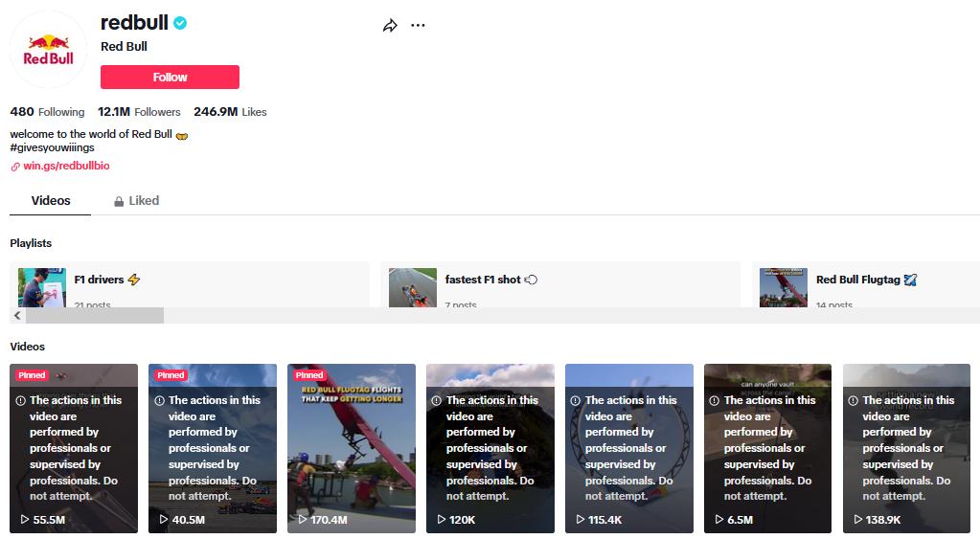The image size is (980, 539).
Task: Open the Flugtag video with 170.4M views
Action: 352,448
